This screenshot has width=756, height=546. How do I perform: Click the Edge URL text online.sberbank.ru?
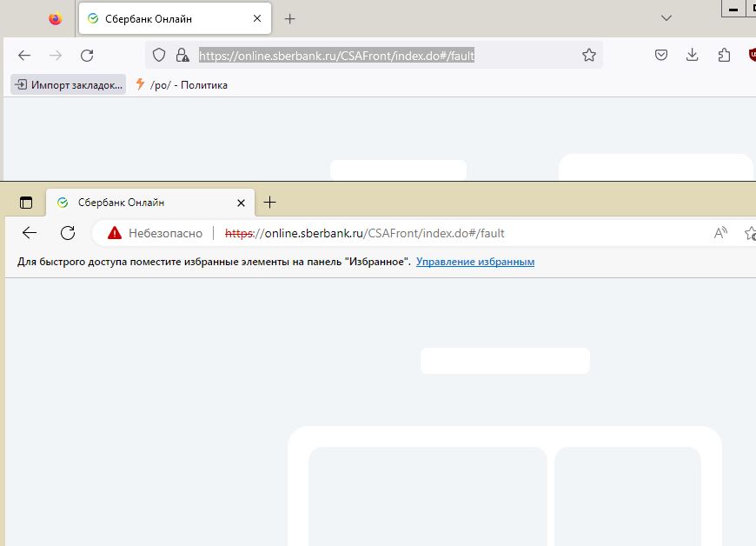tap(314, 234)
